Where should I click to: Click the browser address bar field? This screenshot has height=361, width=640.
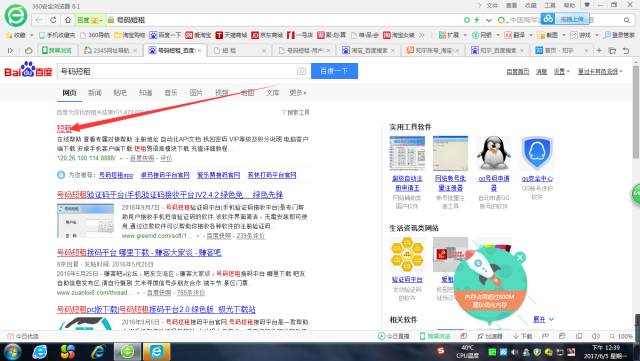point(286,20)
